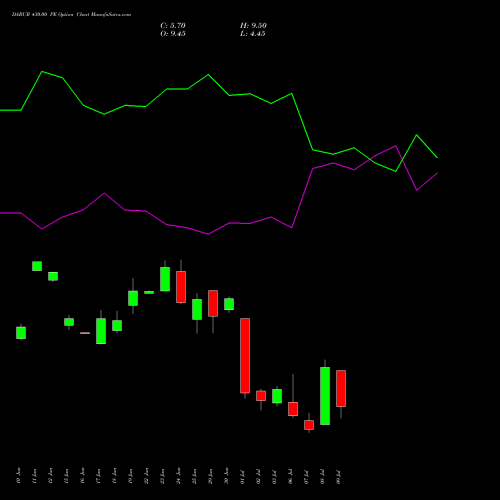Click the green candle for 17 Jun

(101, 331)
